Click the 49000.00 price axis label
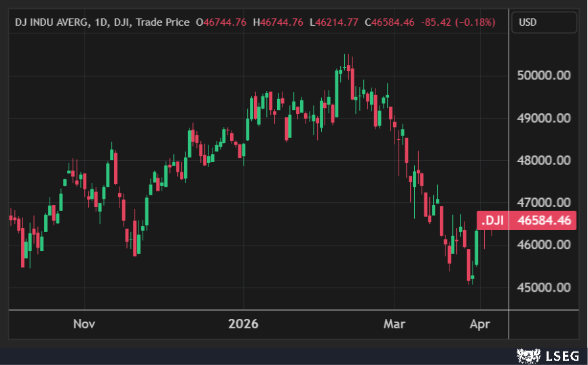Image resolution: width=588 pixels, height=365 pixels. tap(543, 118)
